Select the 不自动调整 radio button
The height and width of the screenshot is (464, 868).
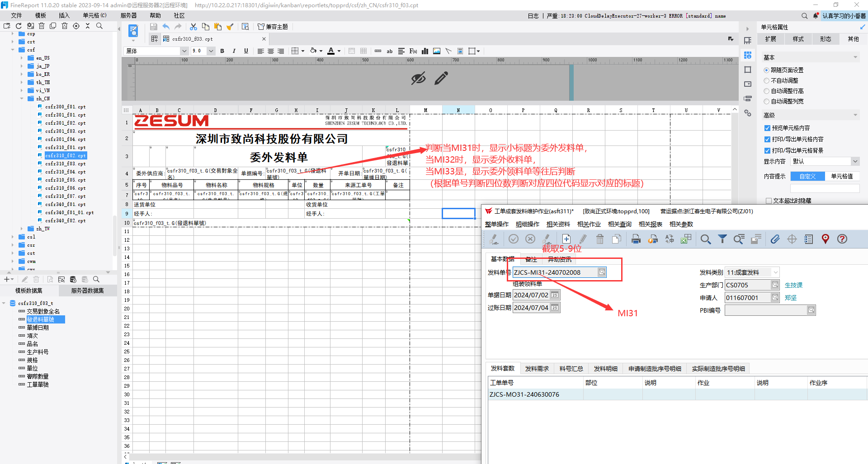[x=766, y=80]
